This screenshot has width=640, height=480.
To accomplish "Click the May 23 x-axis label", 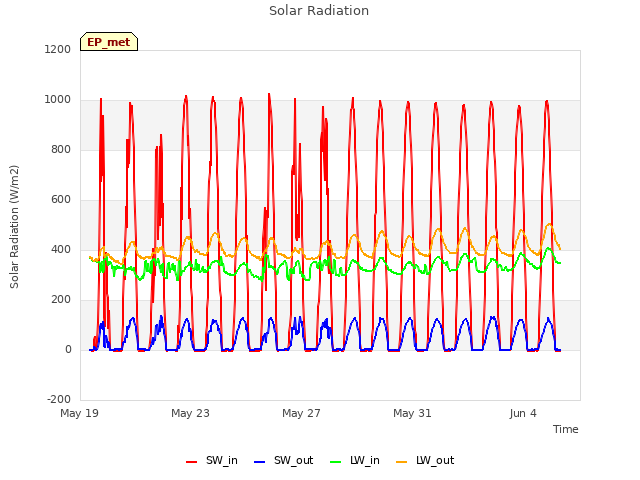I will pyautogui.click(x=190, y=413).
